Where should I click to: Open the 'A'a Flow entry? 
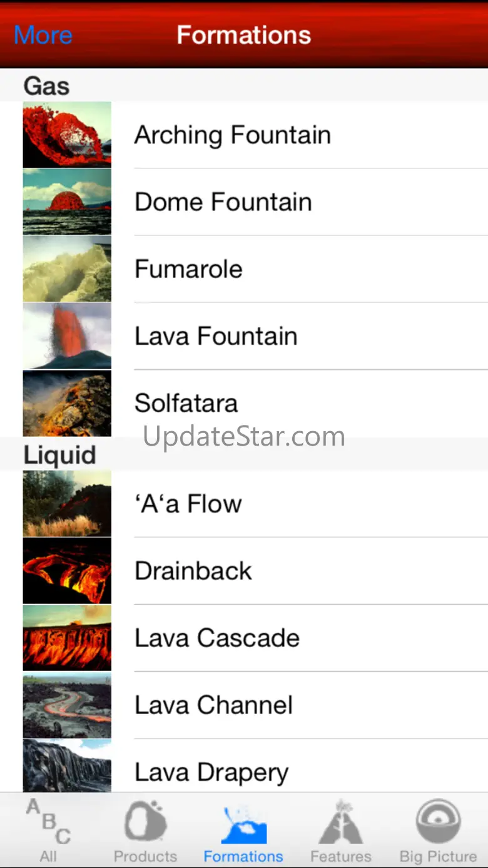click(x=244, y=504)
